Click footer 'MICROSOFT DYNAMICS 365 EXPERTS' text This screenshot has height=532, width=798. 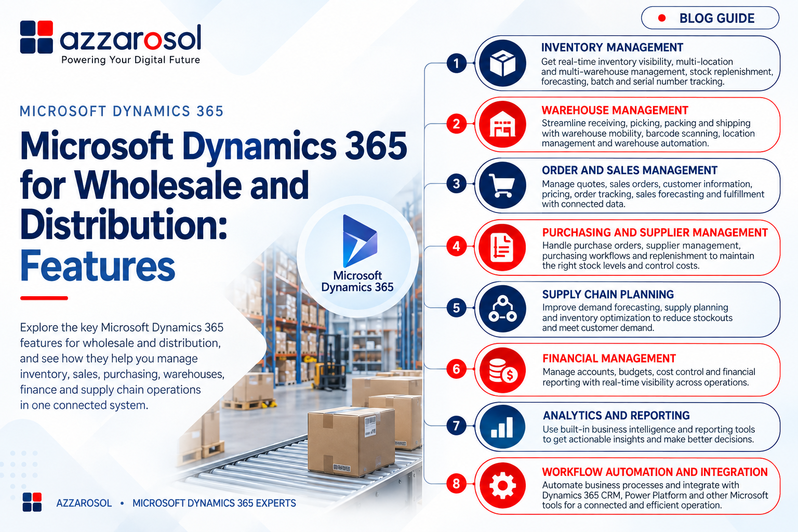[x=214, y=503]
